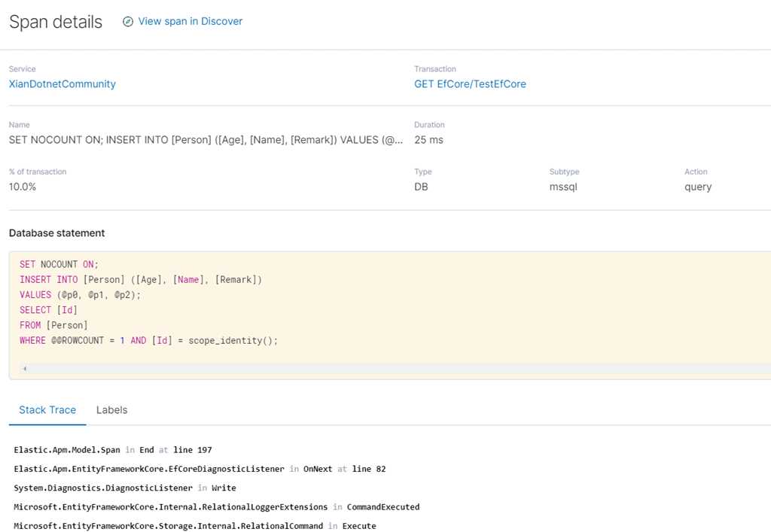771x532 pixels.
Task: Click the query action value
Action: [698, 187]
